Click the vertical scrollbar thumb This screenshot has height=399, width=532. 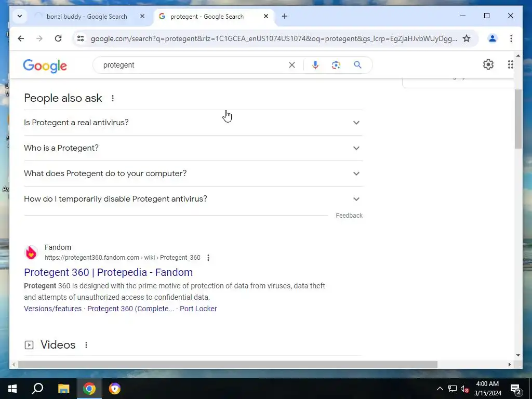tap(518, 119)
